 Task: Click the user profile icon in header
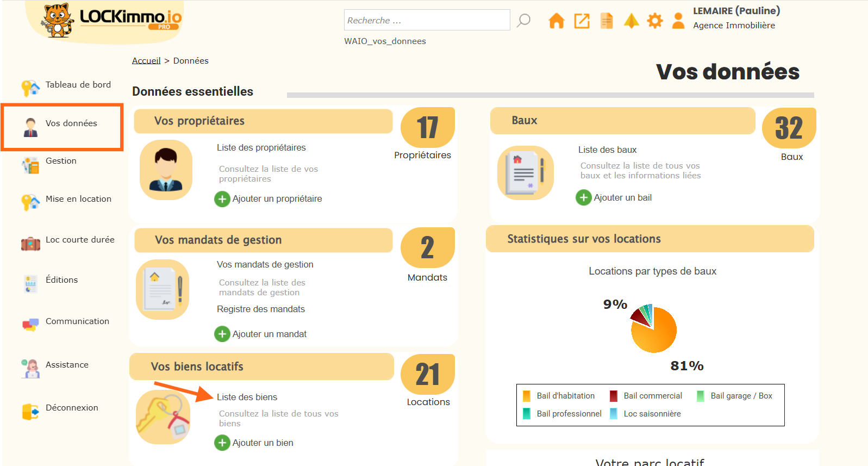point(678,21)
